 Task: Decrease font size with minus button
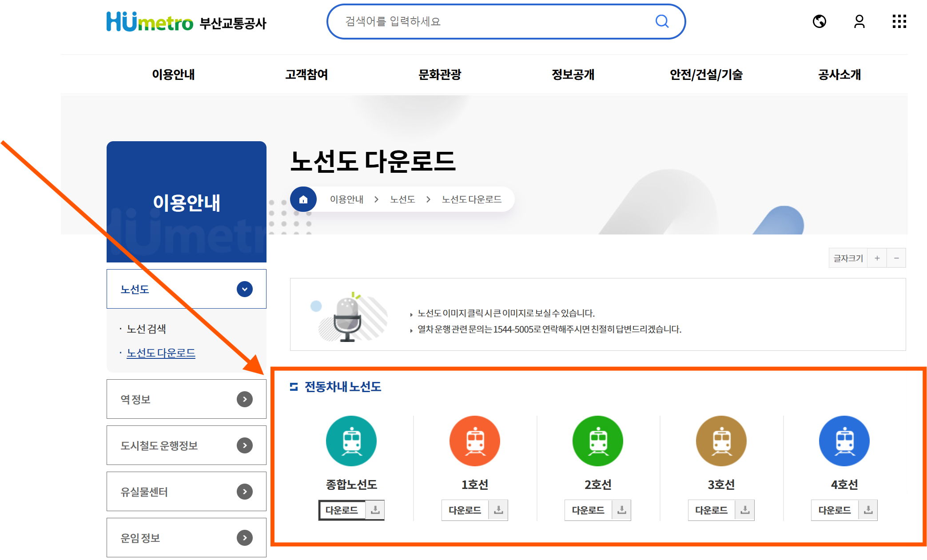click(x=896, y=258)
